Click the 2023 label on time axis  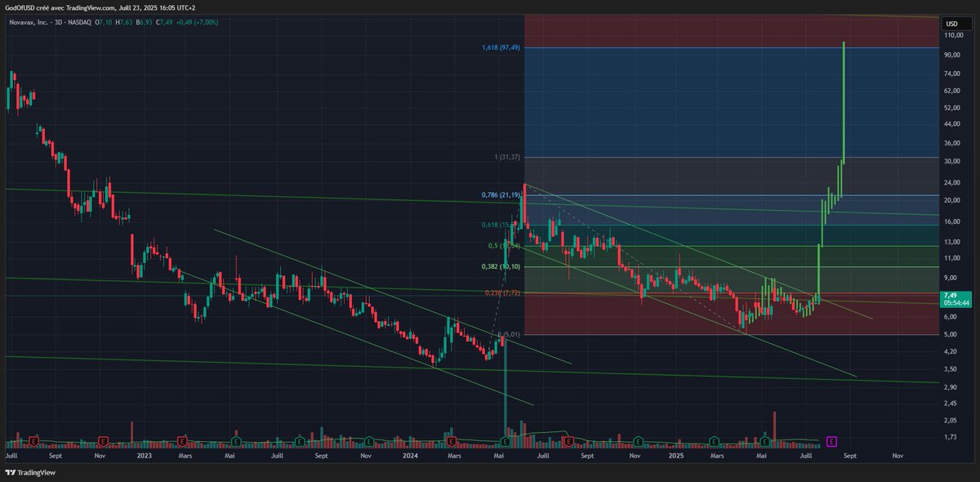pyautogui.click(x=145, y=455)
